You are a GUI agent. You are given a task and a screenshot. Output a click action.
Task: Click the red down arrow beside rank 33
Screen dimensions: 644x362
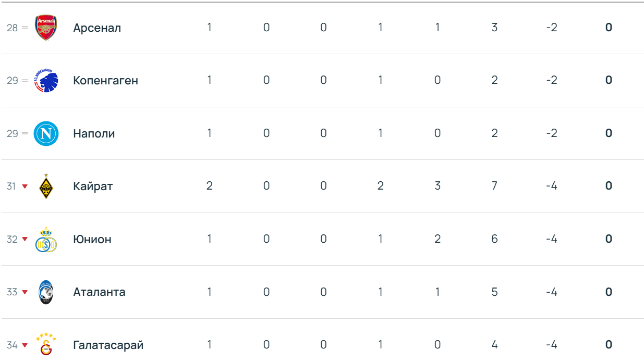[x=25, y=292]
